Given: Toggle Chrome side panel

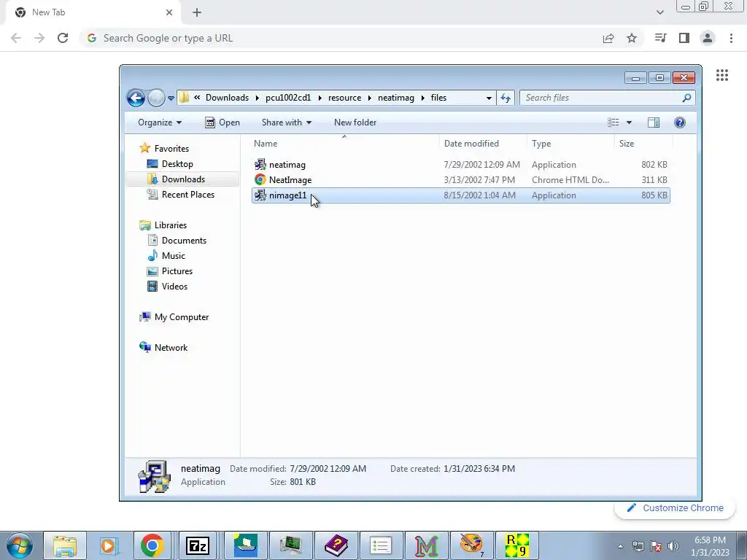Looking at the screenshot, I should coord(684,38).
